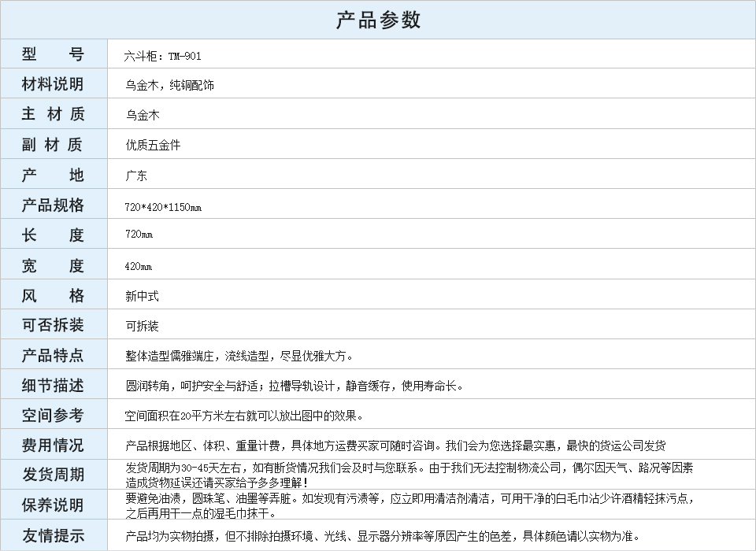Click the length value 720mm

[139, 235]
